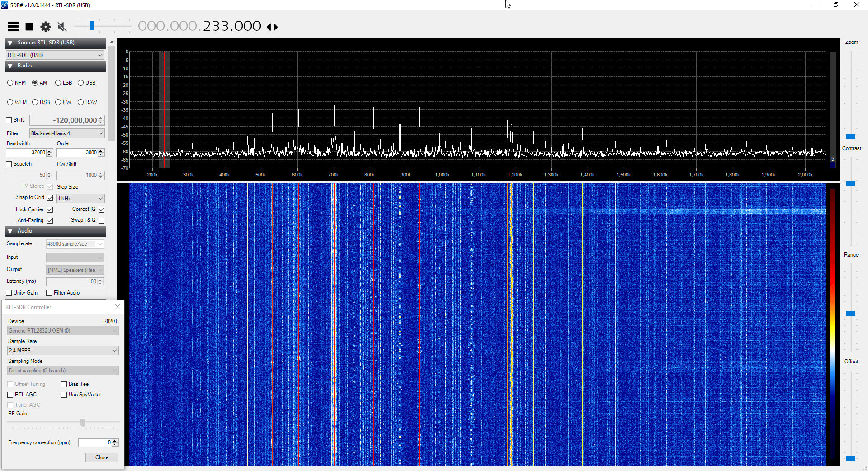Increase Frequency correction with the stepper

coord(115,441)
